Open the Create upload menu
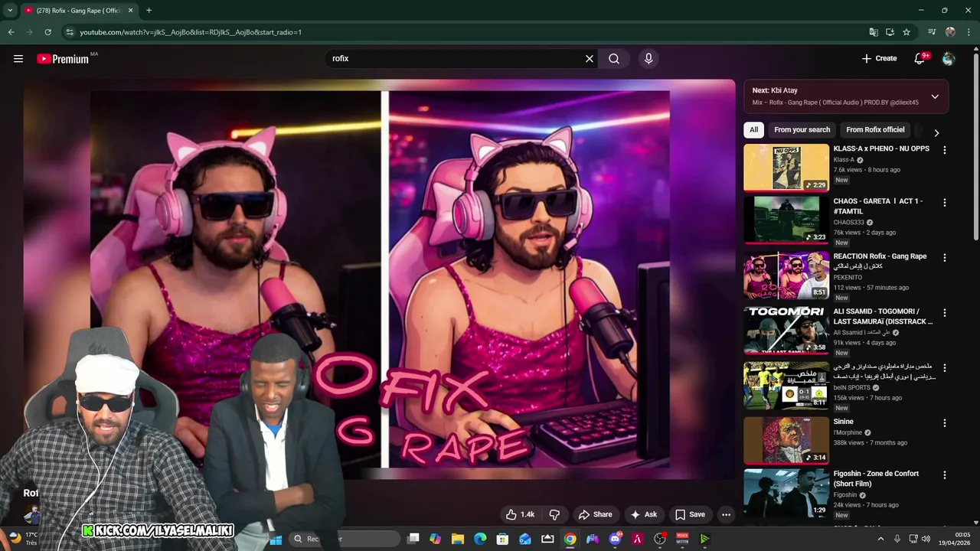This screenshot has width=980, height=551. coord(879,58)
